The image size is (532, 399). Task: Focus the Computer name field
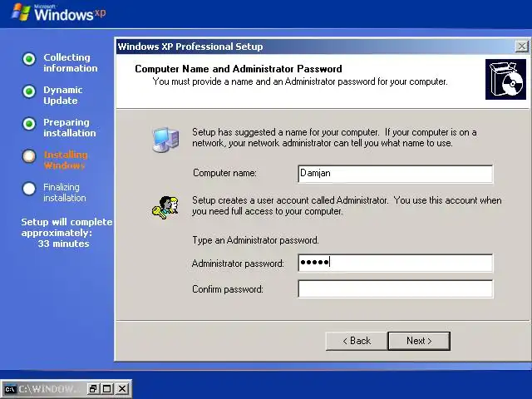click(396, 174)
